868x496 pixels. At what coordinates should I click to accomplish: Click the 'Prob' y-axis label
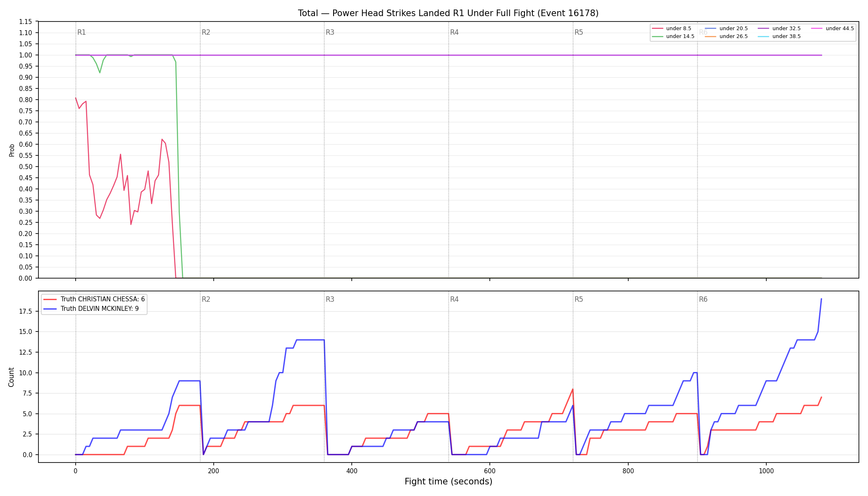coord(12,150)
